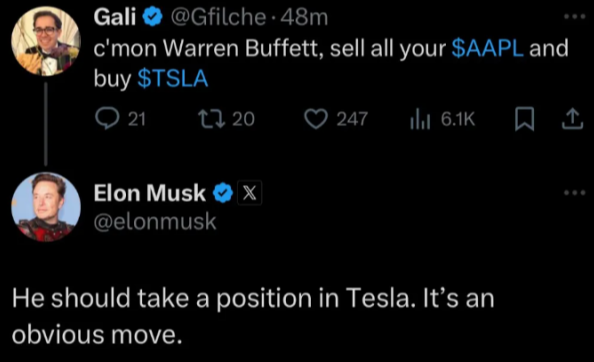Image resolution: width=594 pixels, height=362 pixels.
Task: Open the $TSLA cashtag link
Action: (x=173, y=78)
